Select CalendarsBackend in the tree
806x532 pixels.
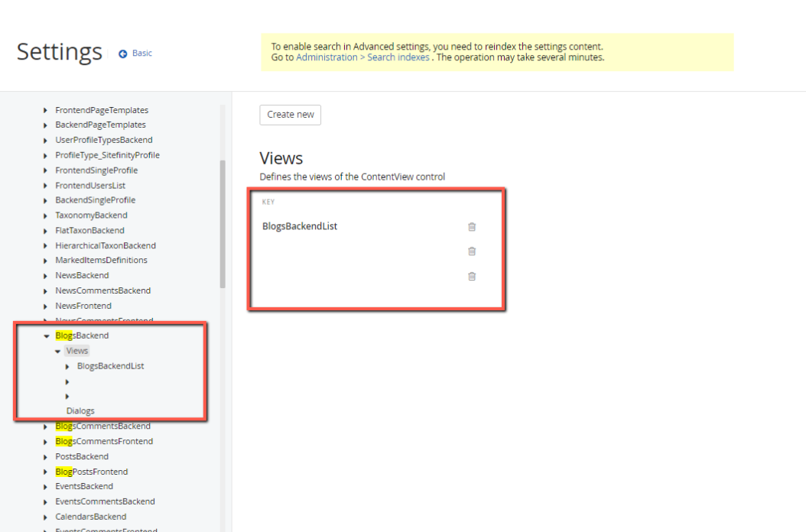point(90,517)
